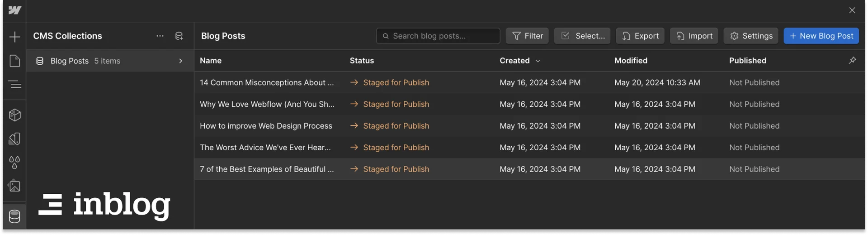Viewport: 868px width, 235px height.
Task: Click the New Blog Post button
Action: coord(821,36)
